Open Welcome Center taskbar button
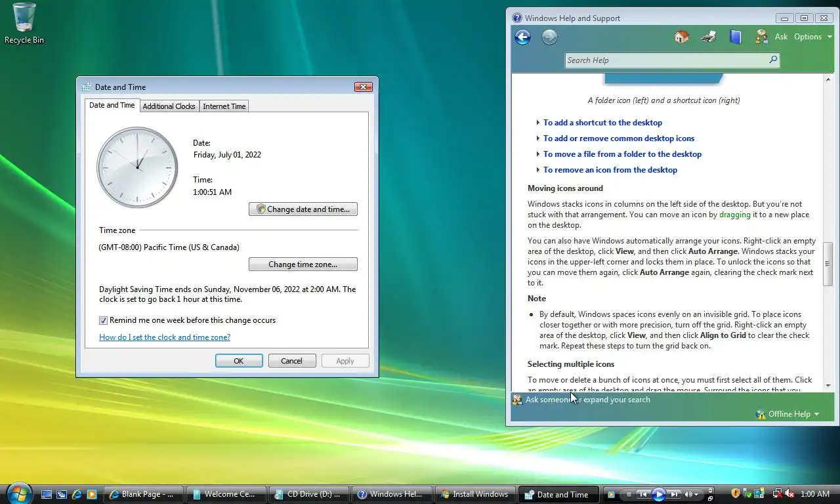840x504 pixels. 226,494
